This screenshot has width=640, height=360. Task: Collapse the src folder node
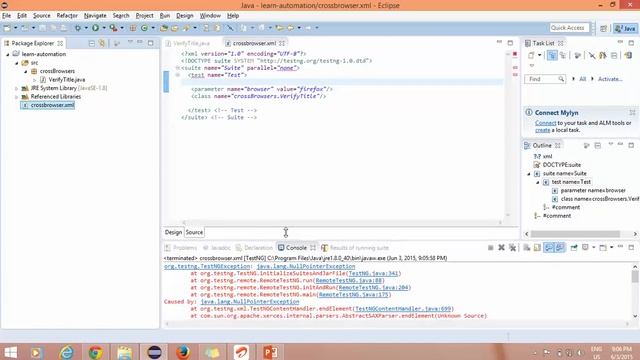click(17, 63)
